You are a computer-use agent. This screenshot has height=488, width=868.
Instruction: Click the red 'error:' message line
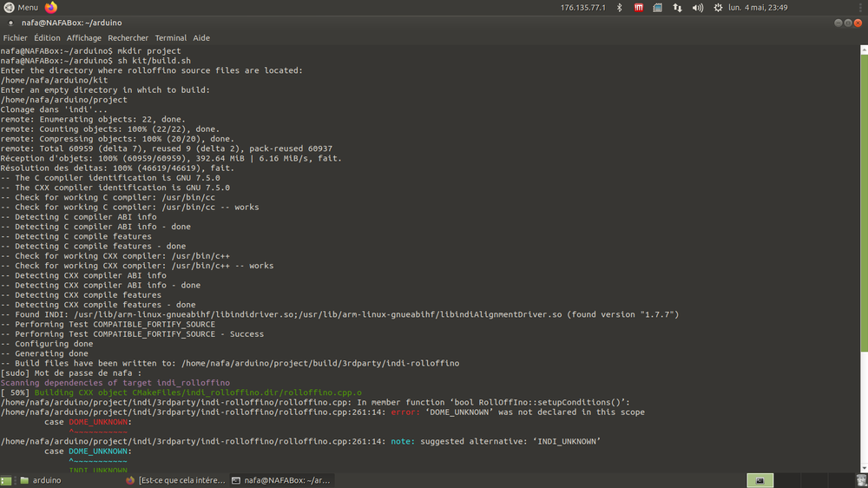point(322,412)
